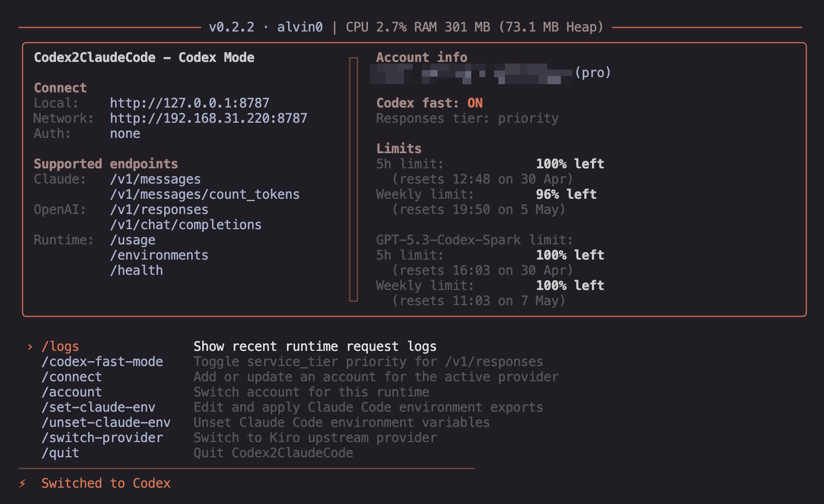Image resolution: width=824 pixels, height=504 pixels.
Task: Click the username alvin0 in header
Action: pos(300,27)
